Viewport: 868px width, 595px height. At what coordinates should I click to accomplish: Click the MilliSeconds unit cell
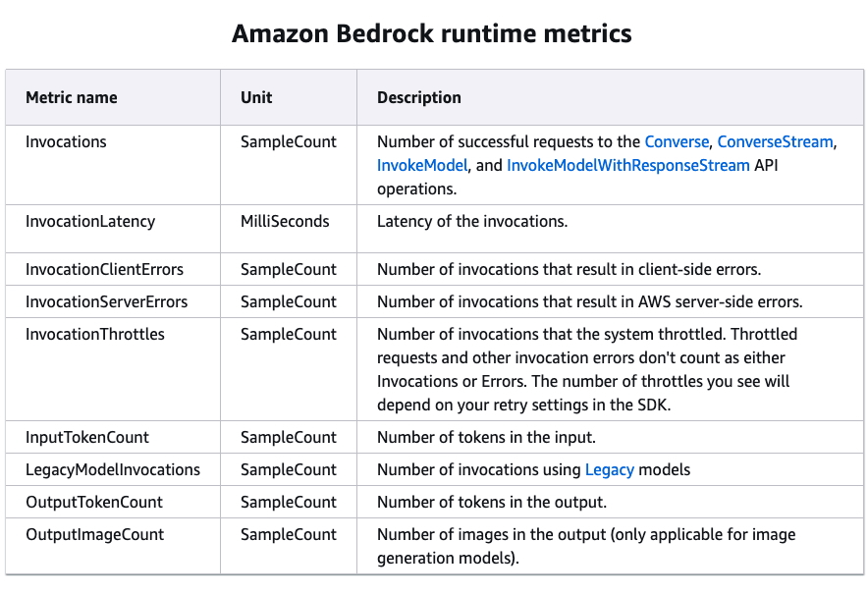[x=285, y=222]
